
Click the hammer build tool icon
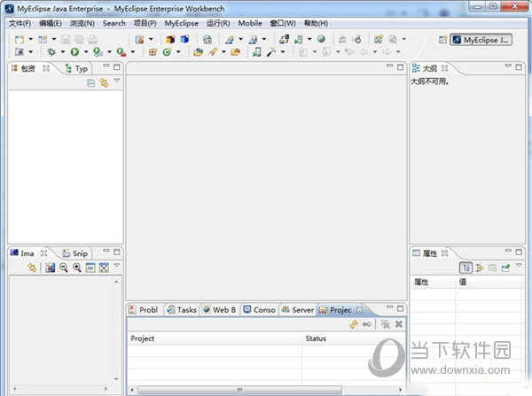pos(271,52)
